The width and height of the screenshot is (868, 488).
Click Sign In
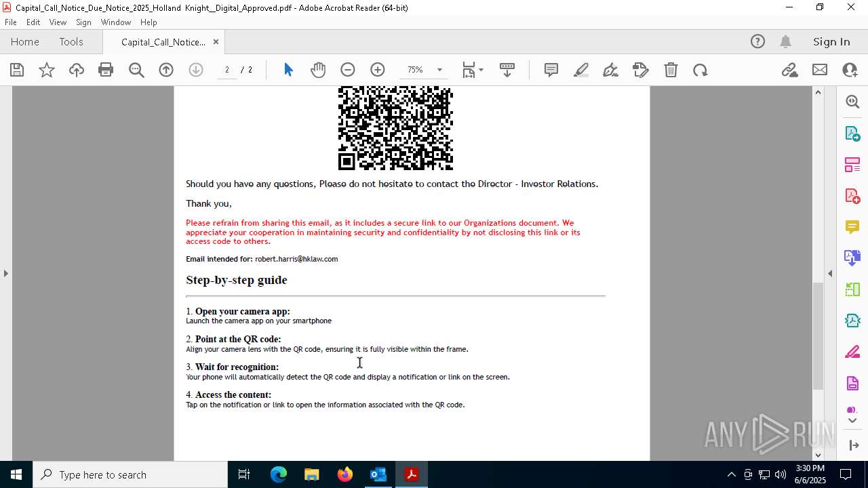(x=831, y=42)
